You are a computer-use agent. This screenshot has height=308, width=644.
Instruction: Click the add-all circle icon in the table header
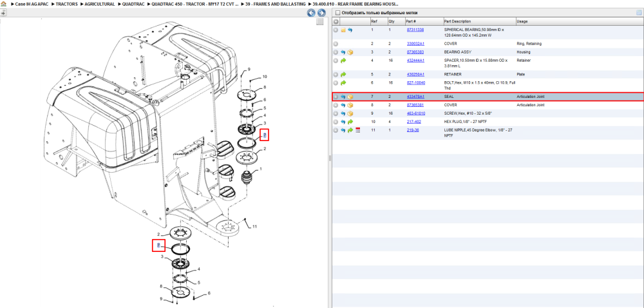pyautogui.click(x=336, y=21)
